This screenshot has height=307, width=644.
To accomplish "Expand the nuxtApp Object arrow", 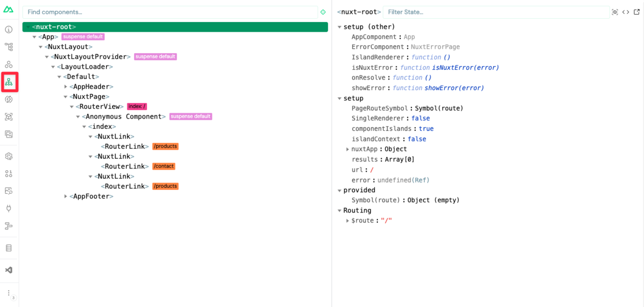I will click(348, 149).
